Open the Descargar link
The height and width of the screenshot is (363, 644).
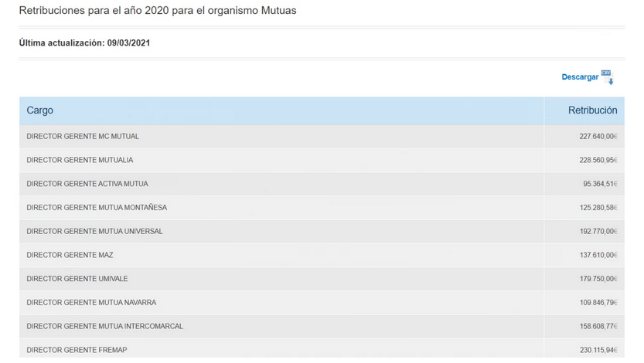pos(580,77)
